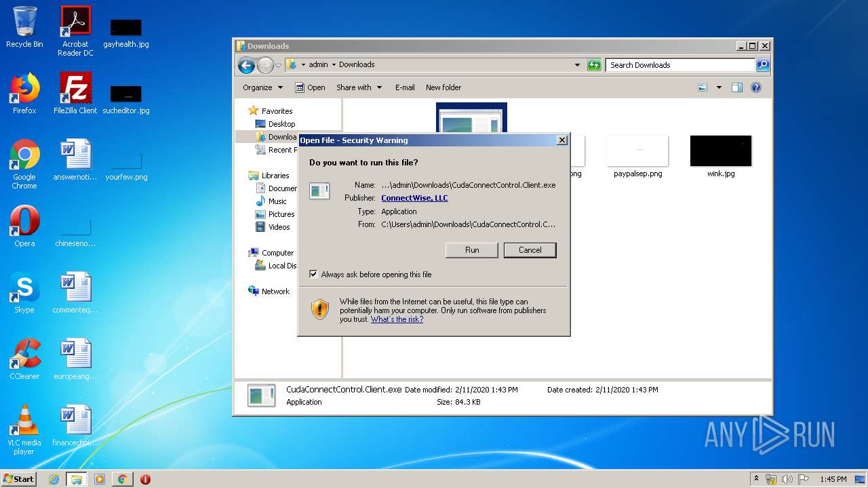The height and width of the screenshot is (488, 868).
Task: Select Music library in navigation pane
Action: coord(271,201)
